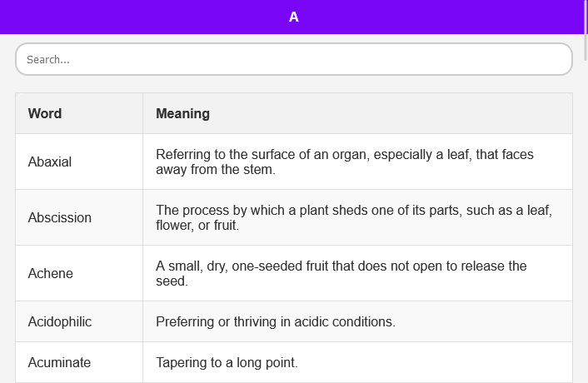Viewport: 588px width, 383px height.
Task: Select the word Acidophilic
Action: pos(60,321)
